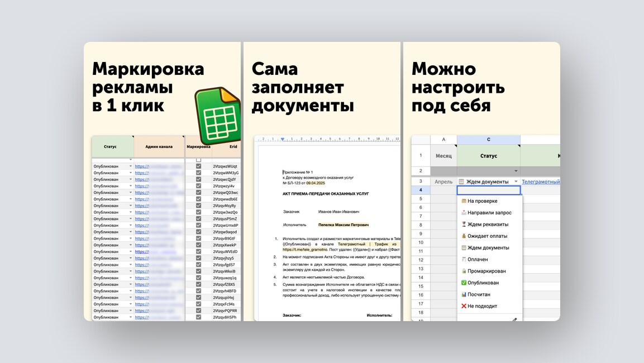
Task: Click the highlighted name Пепелка Максим Петрович
Action: coord(344,225)
